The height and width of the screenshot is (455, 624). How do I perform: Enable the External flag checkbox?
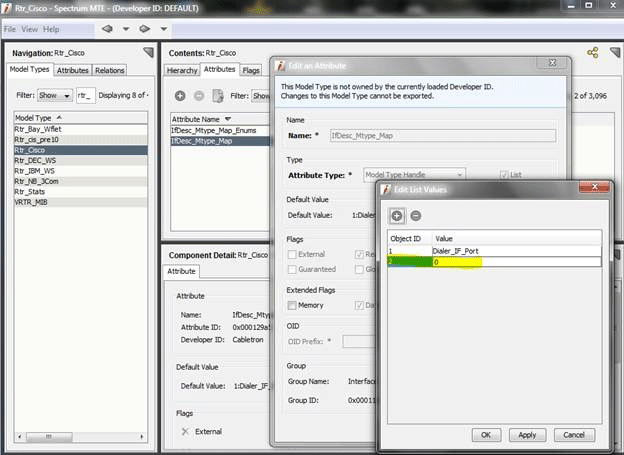pos(293,254)
